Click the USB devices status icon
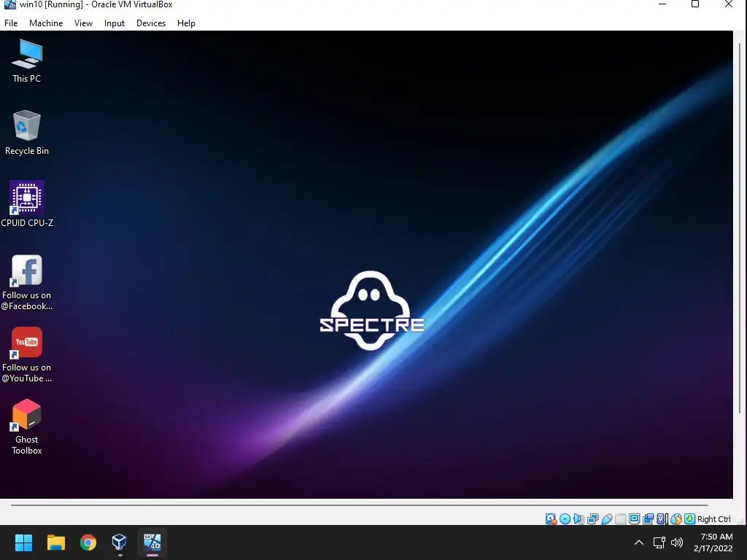 click(x=607, y=519)
